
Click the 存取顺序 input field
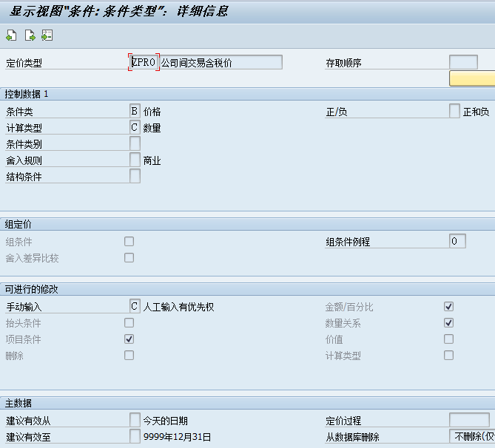click(x=463, y=62)
